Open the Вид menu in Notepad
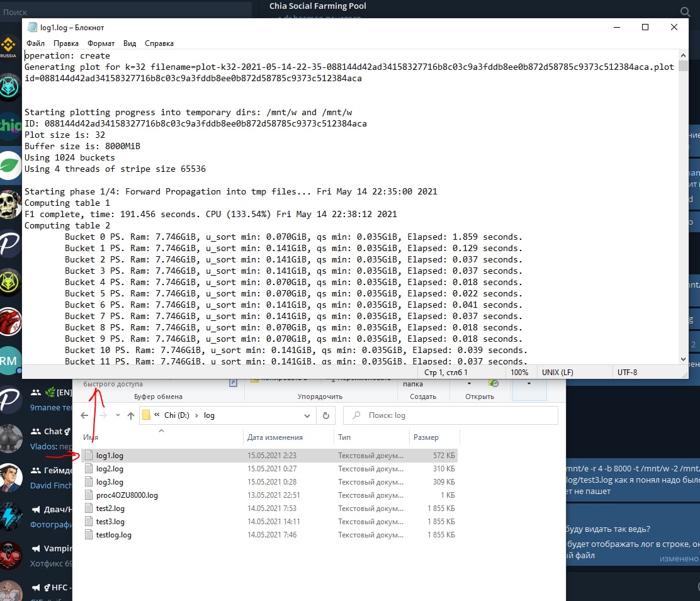 point(130,43)
